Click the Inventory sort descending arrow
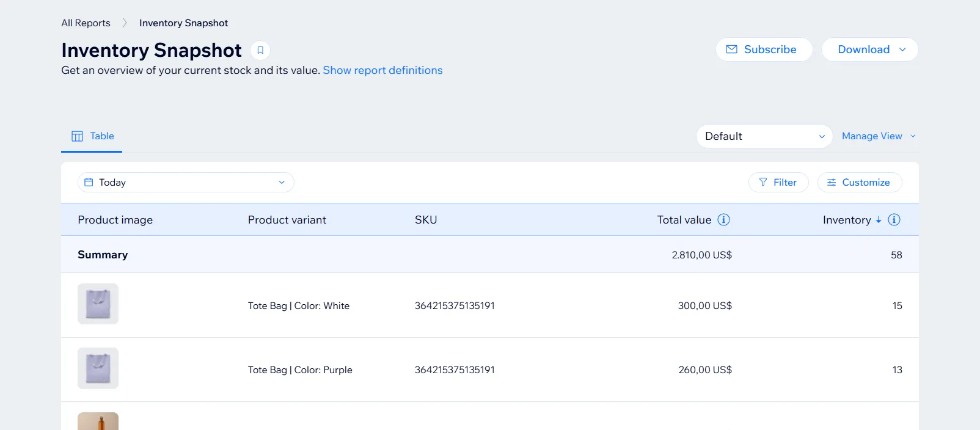 coord(879,220)
